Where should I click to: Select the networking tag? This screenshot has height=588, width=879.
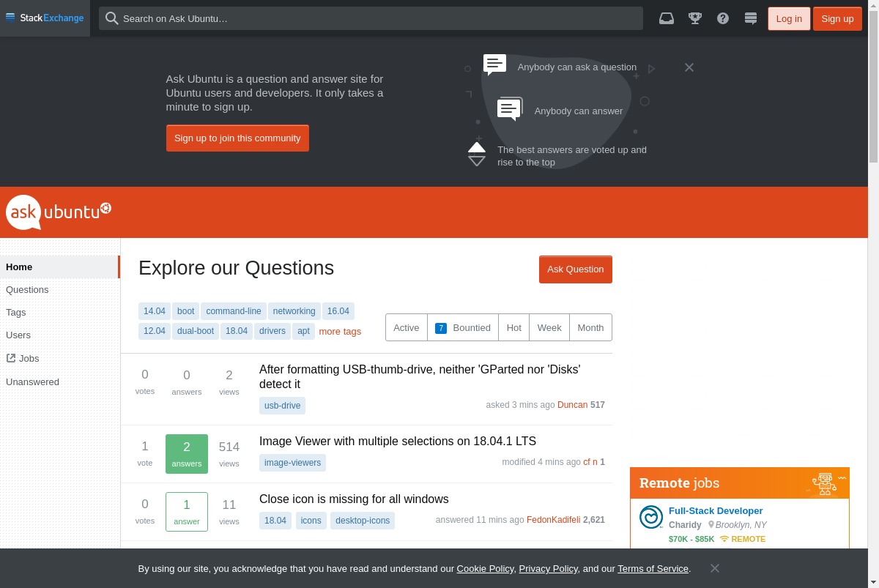coord(294,311)
